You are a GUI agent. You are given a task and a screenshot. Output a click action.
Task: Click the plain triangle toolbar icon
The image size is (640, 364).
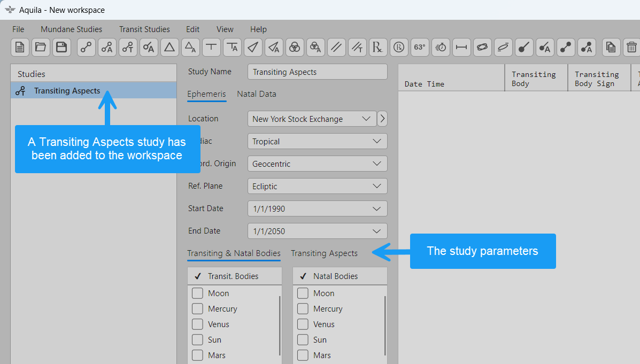point(169,48)
